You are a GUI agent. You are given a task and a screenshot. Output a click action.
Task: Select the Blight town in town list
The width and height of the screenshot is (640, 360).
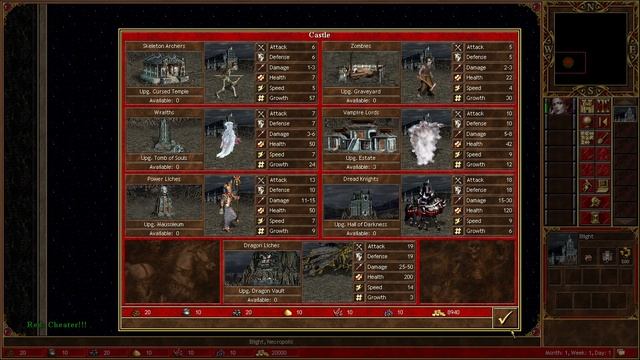click(x=625, y=114)
